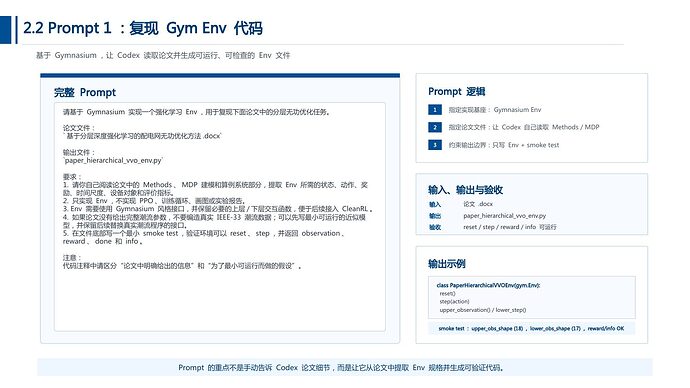Click the subtitle line beginning "基于 Gymnasium，让 Codex"

163,55
